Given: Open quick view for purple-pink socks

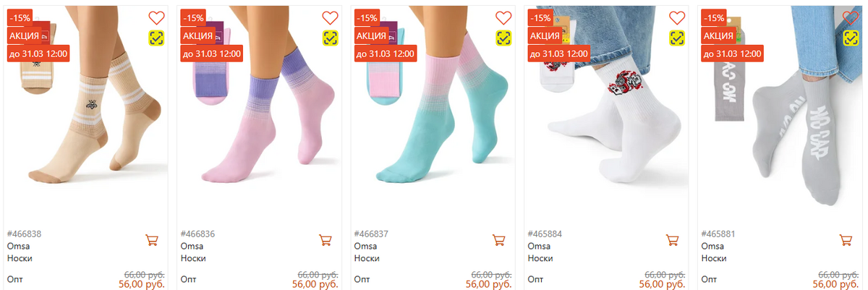Looking at the screenshot, I should 330,38.
